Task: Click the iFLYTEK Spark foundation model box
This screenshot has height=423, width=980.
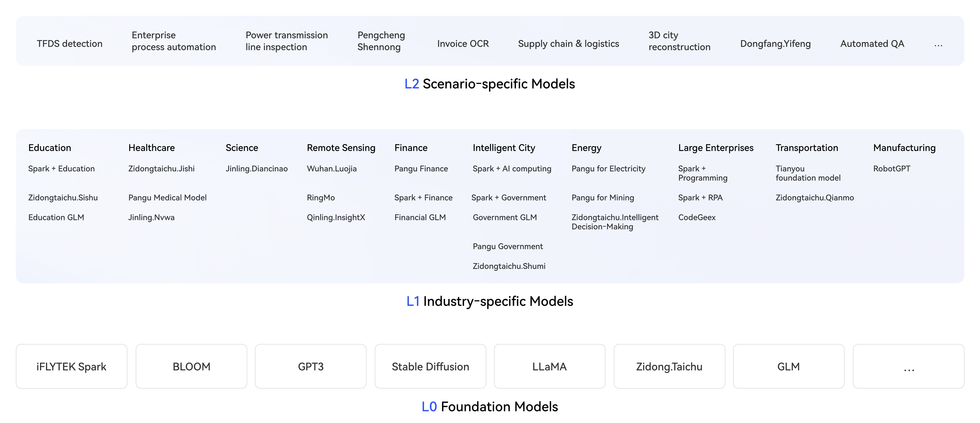Action: click(71, 366)
